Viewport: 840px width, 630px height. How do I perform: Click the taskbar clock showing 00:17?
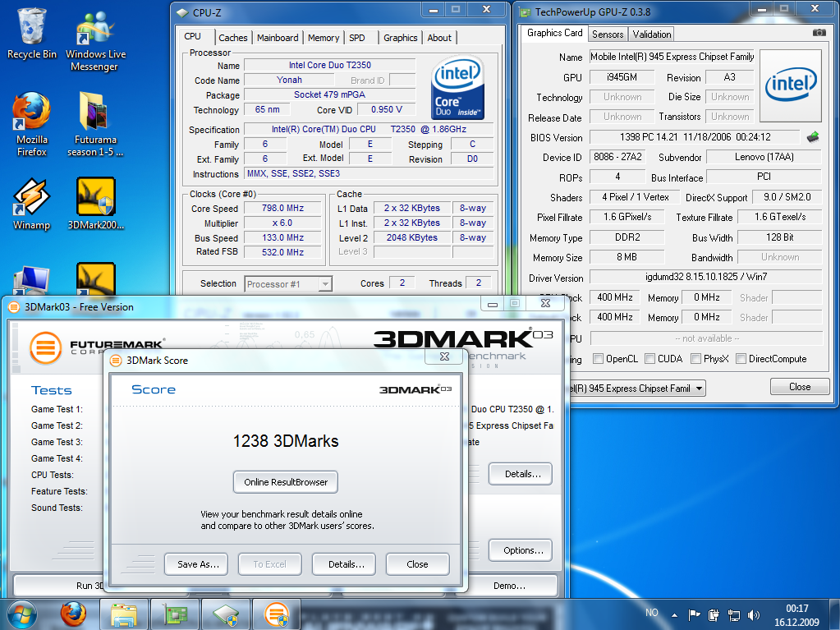[796, 615]
